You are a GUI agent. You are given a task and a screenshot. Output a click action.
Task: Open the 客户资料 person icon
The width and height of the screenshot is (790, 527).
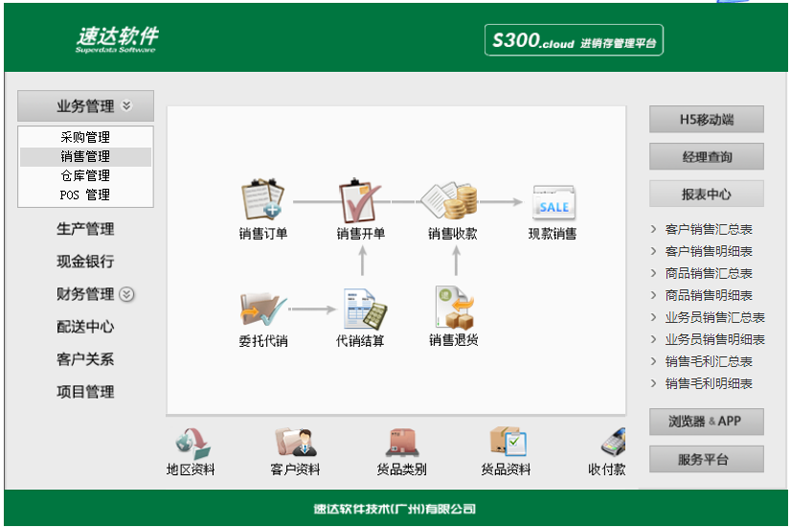pyautogui.click(x=296, y=442)
